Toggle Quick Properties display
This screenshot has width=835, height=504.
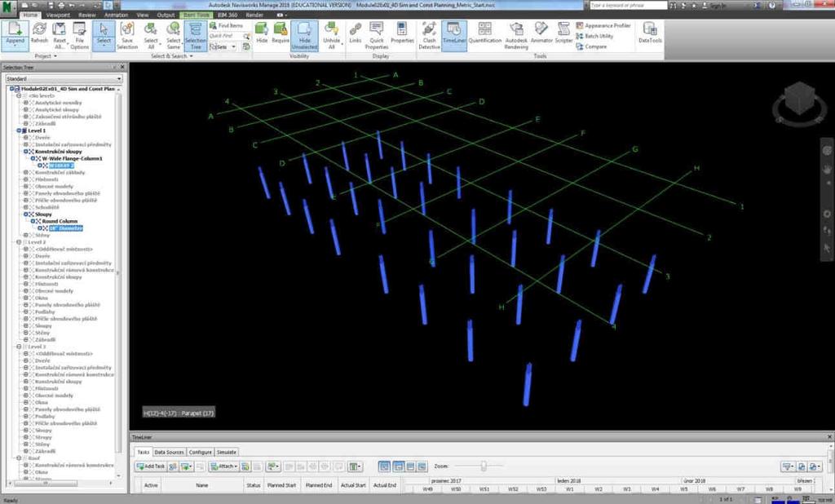pyautogui.click(x=377, y=36)
